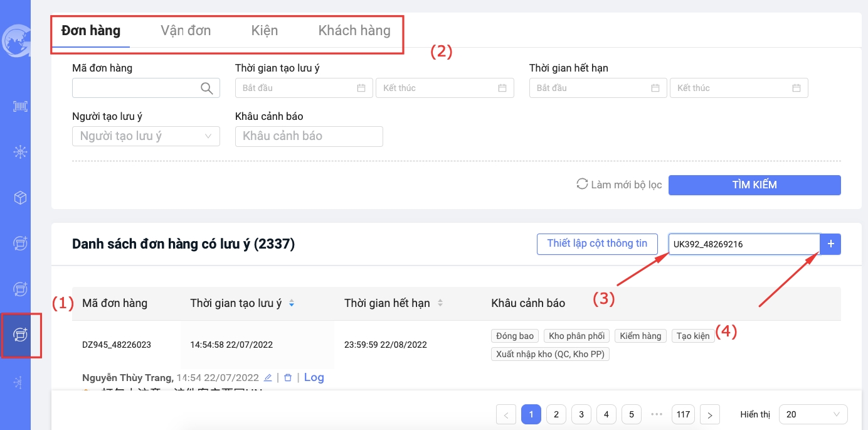Click the barcode scan icon in sidebar
The image size is (868, 430).
tap(21, 106)
